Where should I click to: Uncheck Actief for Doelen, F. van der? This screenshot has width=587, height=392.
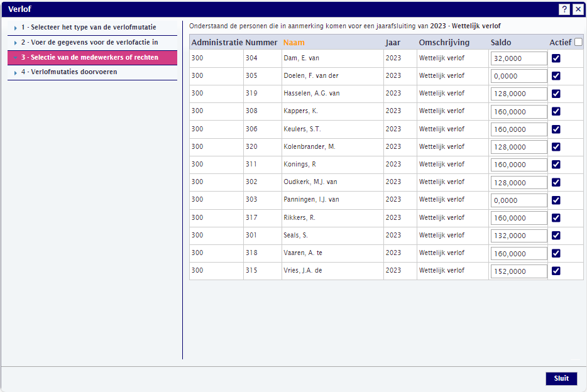[x=556, y=76]
